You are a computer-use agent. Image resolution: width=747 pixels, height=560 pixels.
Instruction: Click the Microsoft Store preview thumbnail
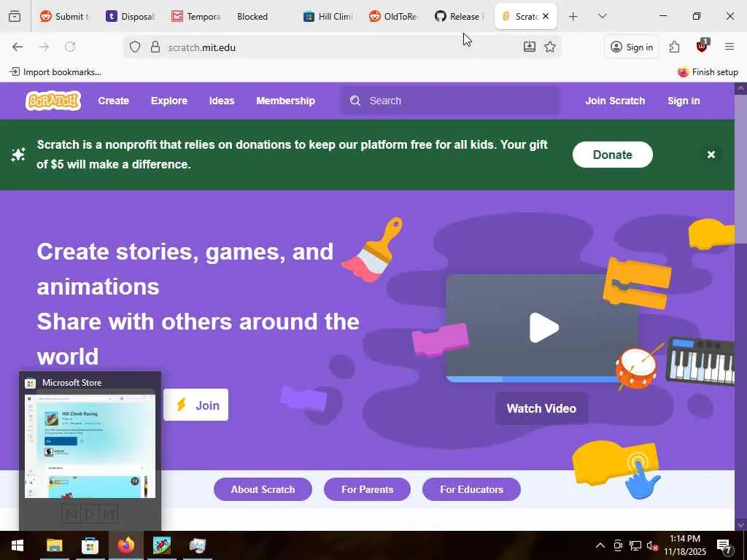point(90,446)
